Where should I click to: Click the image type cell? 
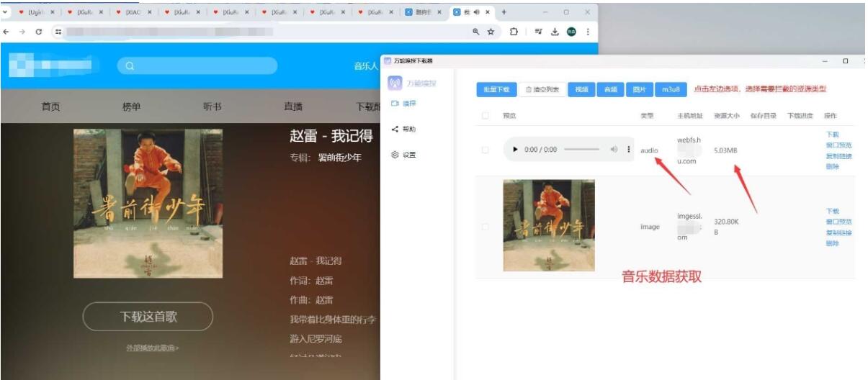pos(650,226)
